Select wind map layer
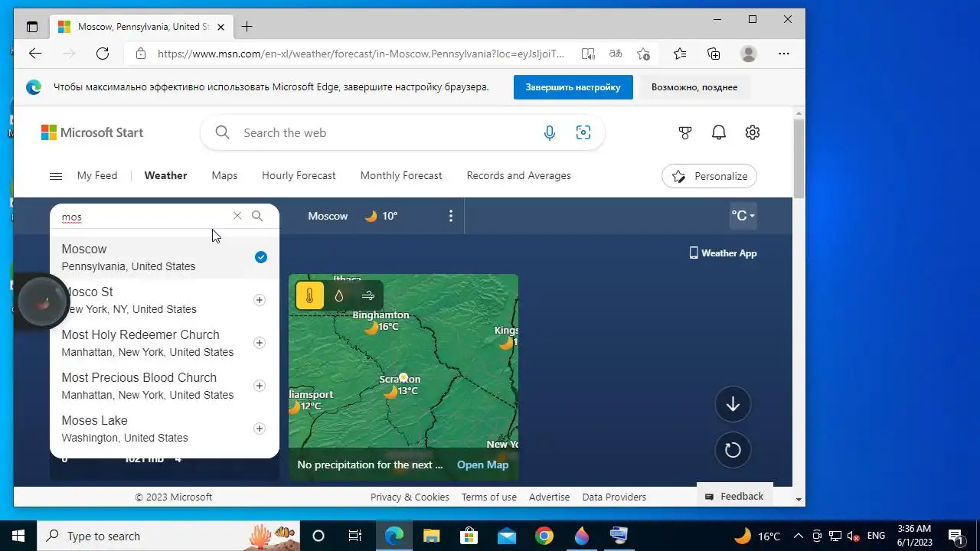 click(368, 295)
